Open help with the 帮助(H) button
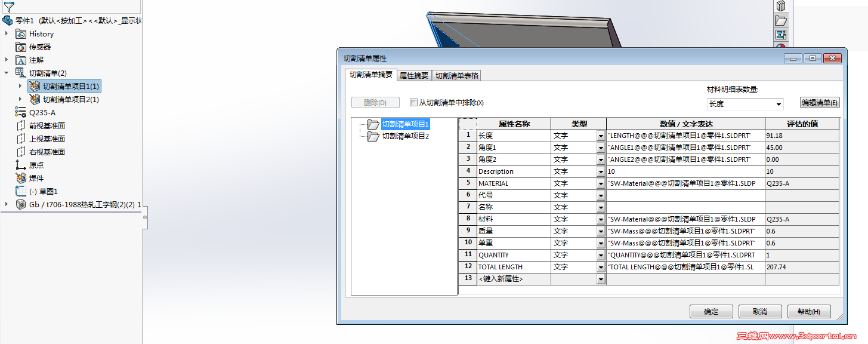Viewport: 868px width, 344px height. coord(808,312)
